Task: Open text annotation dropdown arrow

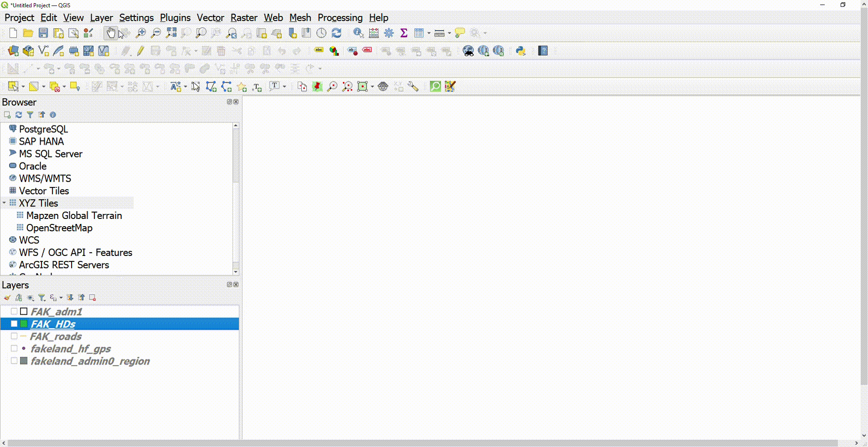Action: pos(284,86)
